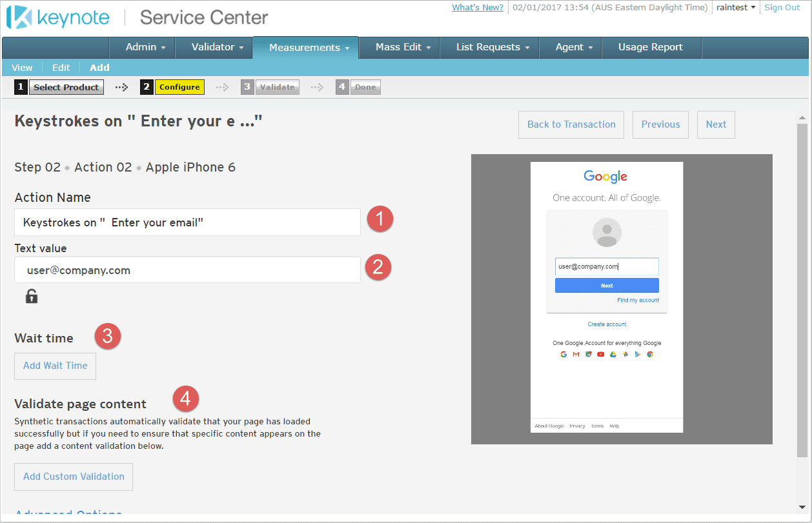Viewport: 812px width, 523px height.
Task: Click the Configure wizard step
Action: tap(179, 87)
